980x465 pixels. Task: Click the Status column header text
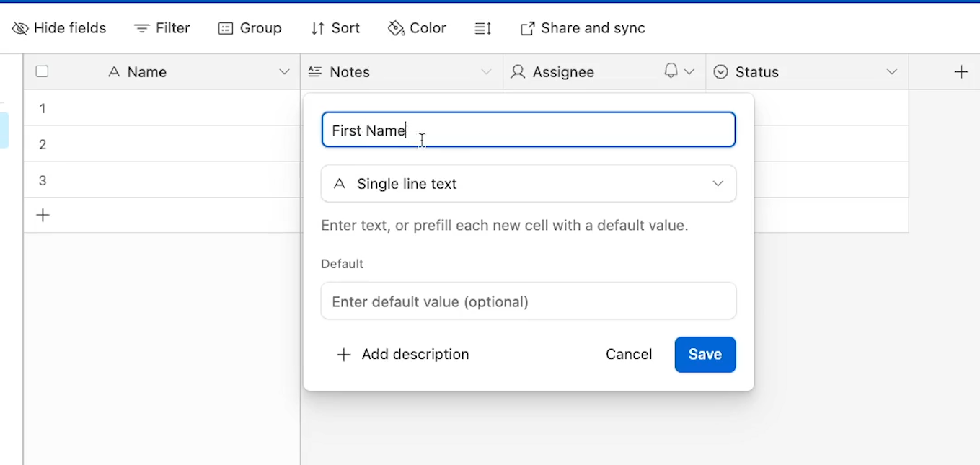tap(757, 72)
